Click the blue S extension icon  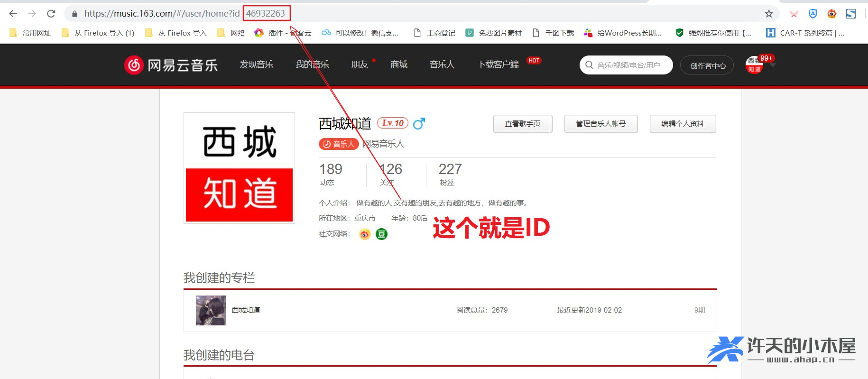[x=851, y=14]
